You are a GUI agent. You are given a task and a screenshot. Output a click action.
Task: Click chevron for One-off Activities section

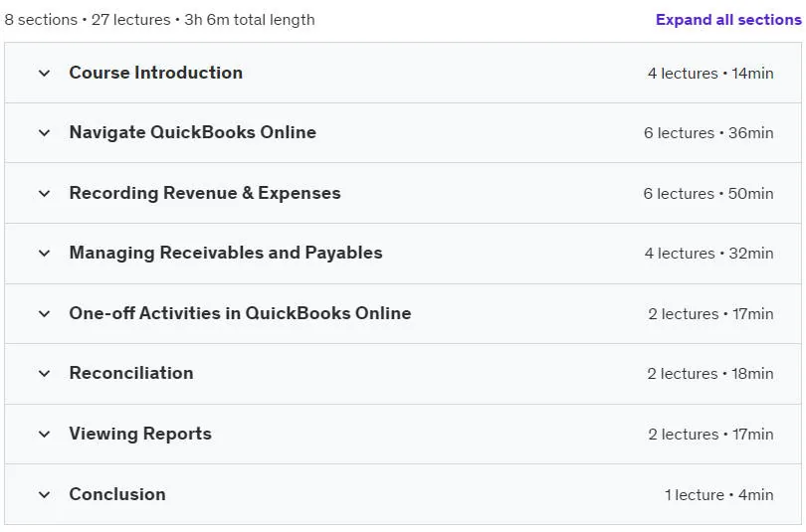click(44, 314)
